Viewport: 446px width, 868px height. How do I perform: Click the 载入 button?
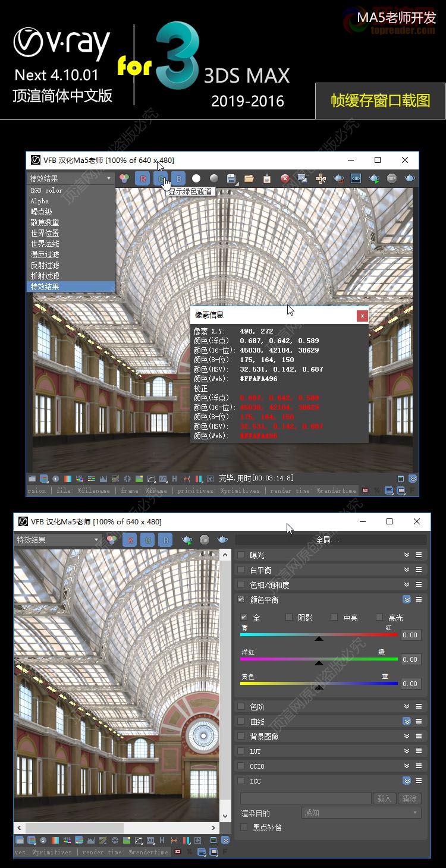(x=384, y=798)
